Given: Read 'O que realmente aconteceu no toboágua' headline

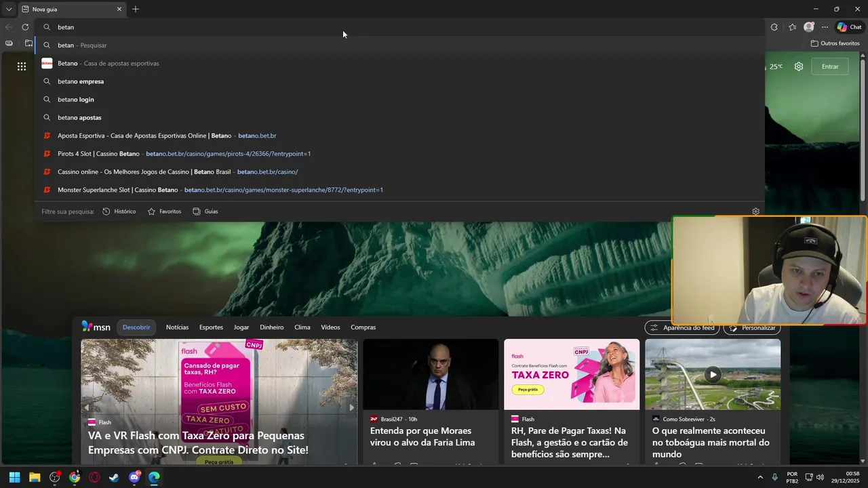Looking at the screenshot, I should click(711, 443).
